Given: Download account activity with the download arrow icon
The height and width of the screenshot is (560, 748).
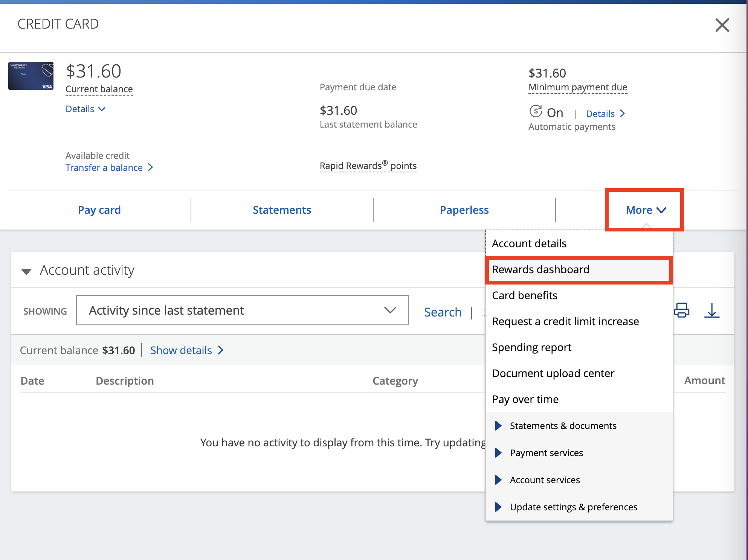Looking at the screenshot, I should tap(712, 310).
